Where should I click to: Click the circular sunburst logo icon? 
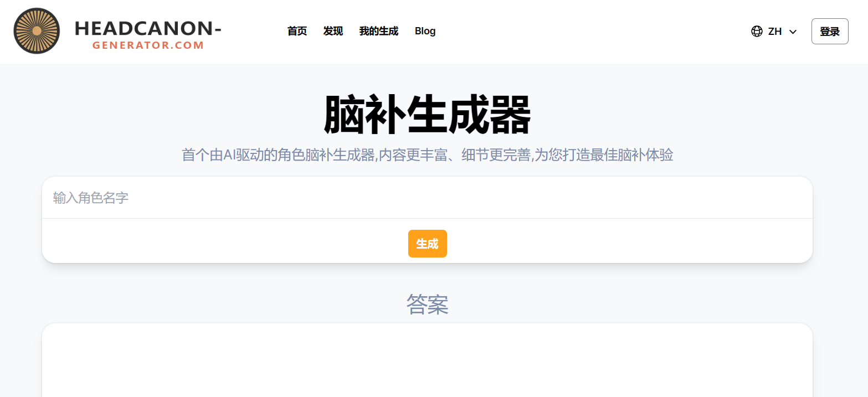37,31
